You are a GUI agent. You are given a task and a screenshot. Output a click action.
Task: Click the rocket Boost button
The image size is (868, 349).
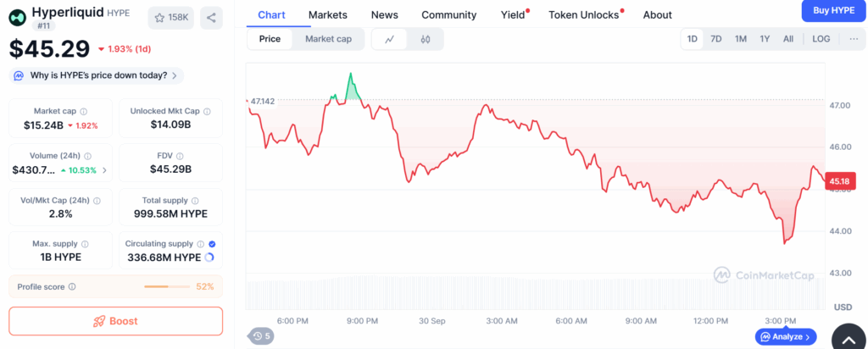pyautogui.click(x=115, y=321)
